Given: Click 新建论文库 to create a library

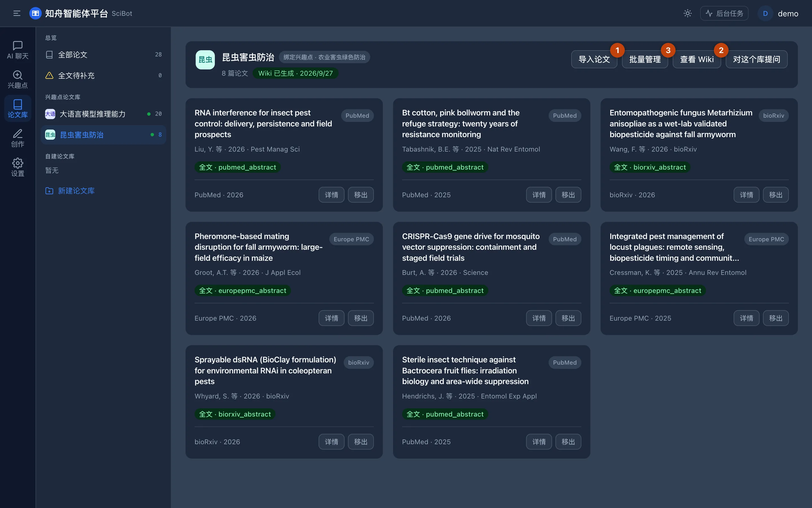Looking at the screenshot, I should (x=70, y=191).
